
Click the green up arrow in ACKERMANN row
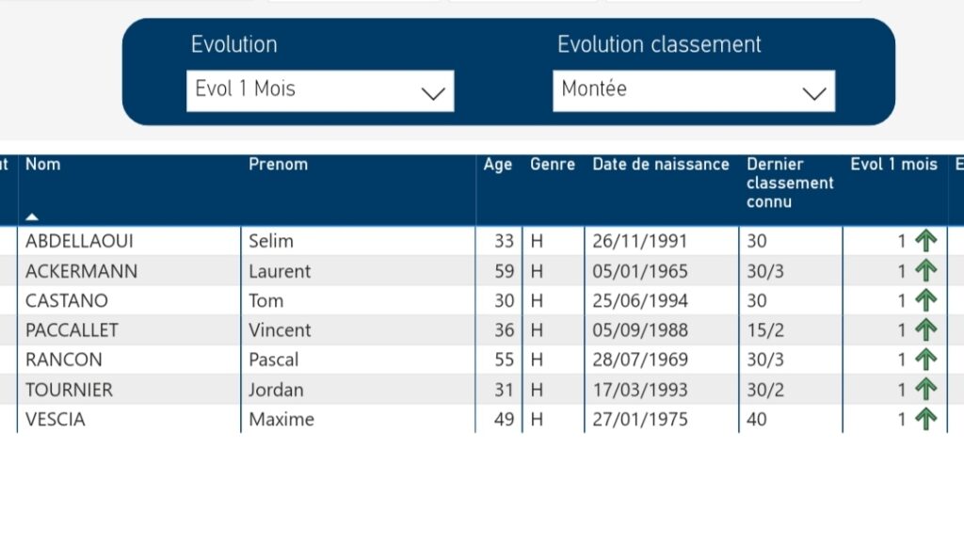pos(926,271)
